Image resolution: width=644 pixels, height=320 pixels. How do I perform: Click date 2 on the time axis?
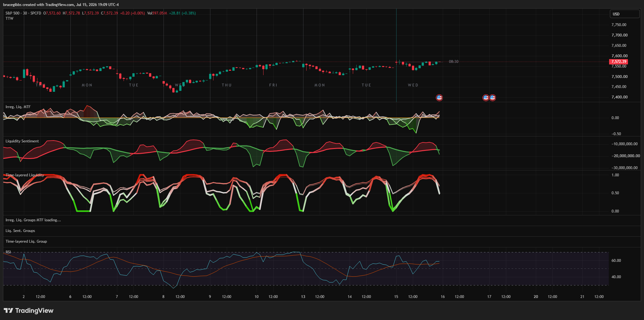point(24,297)
